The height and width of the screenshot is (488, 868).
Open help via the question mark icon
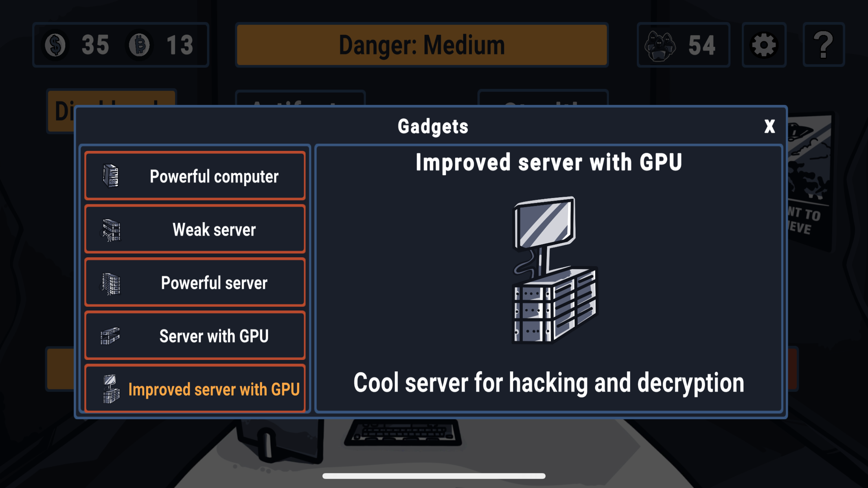click(x=824, y=45)
